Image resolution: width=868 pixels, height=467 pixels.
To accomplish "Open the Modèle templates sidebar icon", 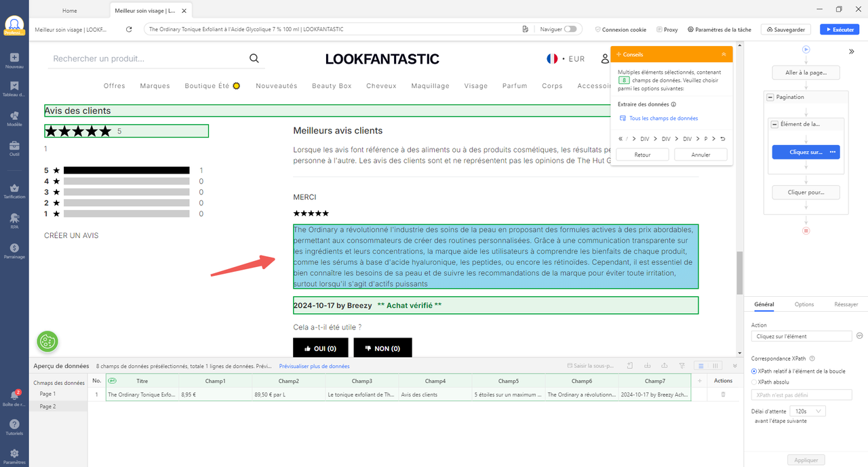I will (14, 119).
